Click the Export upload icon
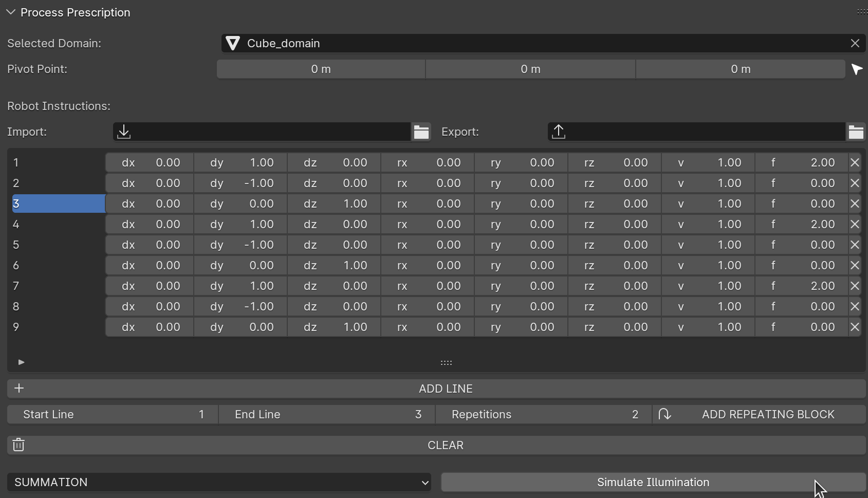The image size is (868, 498). (559, 132)
